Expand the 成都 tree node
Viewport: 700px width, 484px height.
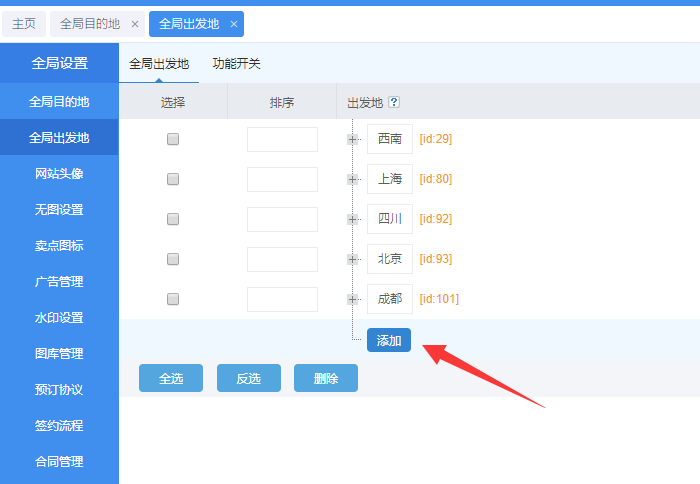352,299
